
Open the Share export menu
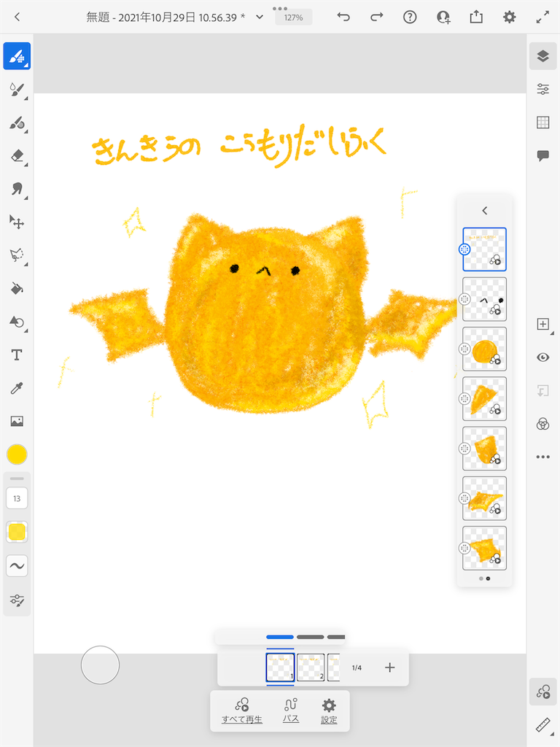pyautogui.click(x=476, y=18)
